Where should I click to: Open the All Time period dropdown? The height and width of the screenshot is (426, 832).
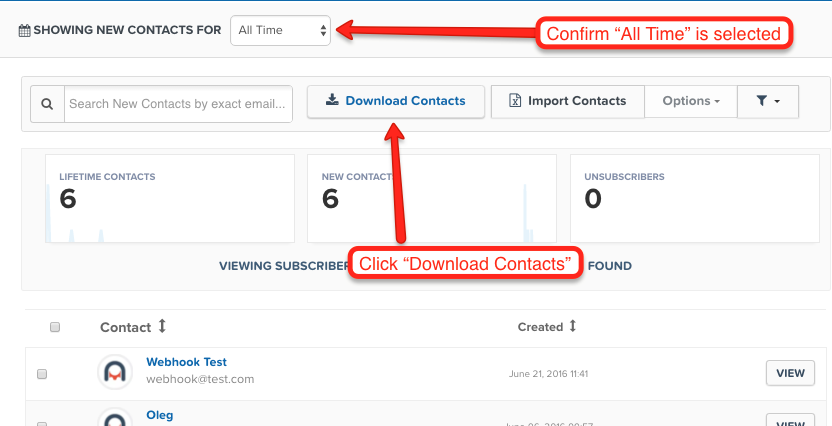(x=280, y=30)
